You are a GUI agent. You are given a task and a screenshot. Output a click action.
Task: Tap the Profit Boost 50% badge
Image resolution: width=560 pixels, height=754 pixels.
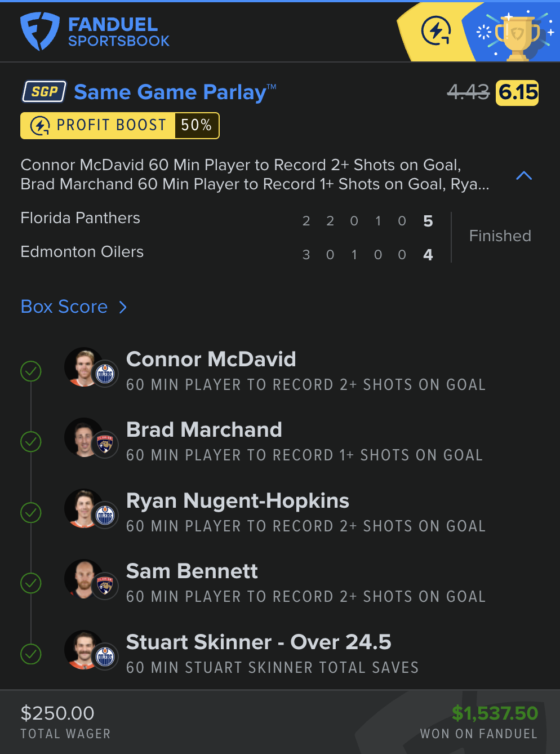[x=120, y=125]
